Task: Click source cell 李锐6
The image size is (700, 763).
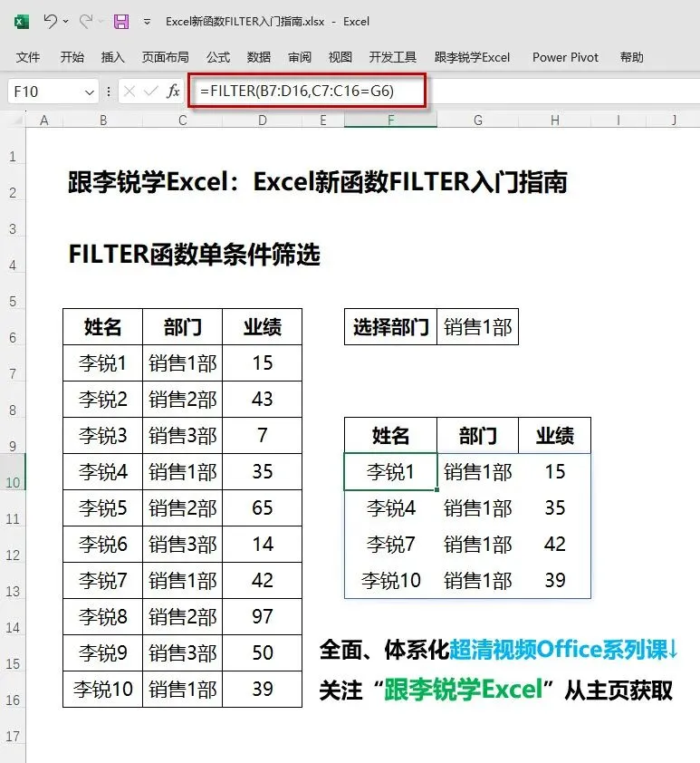Action: point(102,544)
